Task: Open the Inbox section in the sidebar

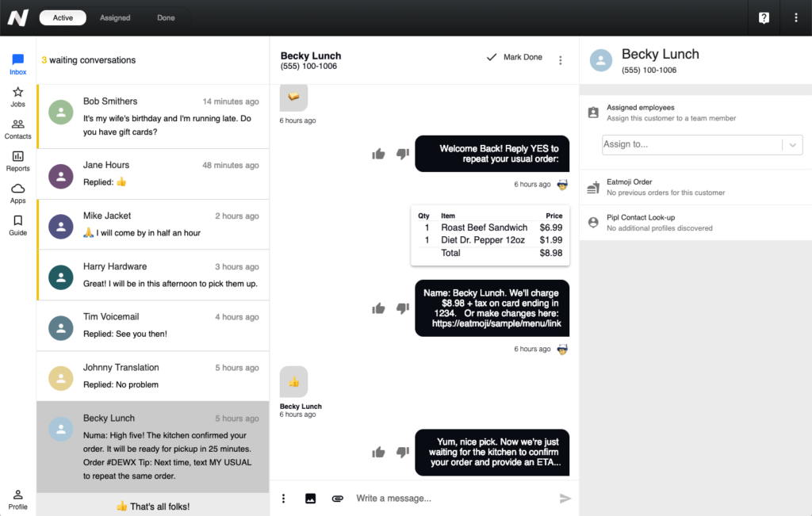Action: pos(17,63)
